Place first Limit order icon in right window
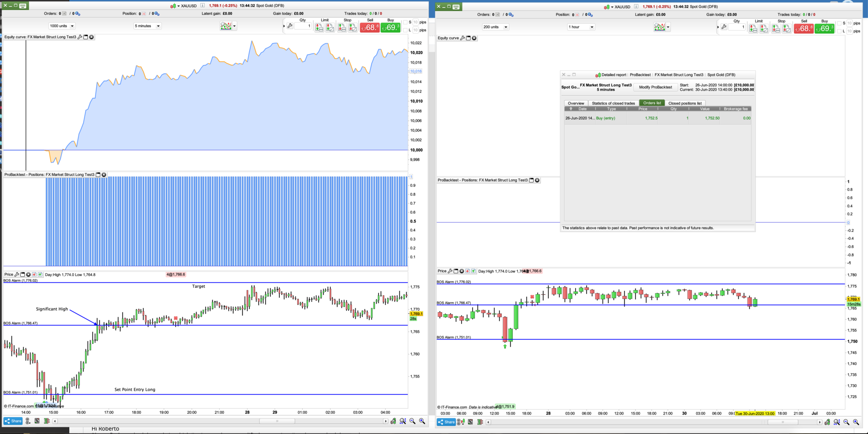The height and width of the screenshot is (434, 868). [753, 29]
